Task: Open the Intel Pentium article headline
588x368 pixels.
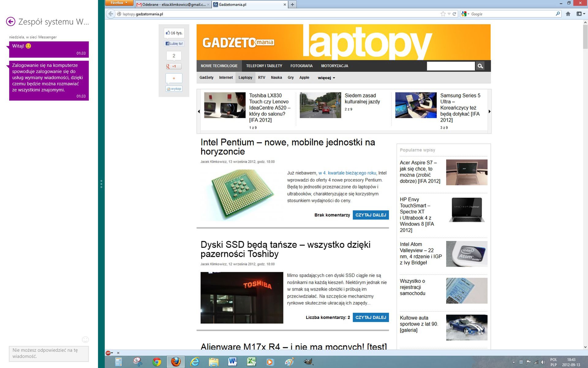Action: click(288, 147)
